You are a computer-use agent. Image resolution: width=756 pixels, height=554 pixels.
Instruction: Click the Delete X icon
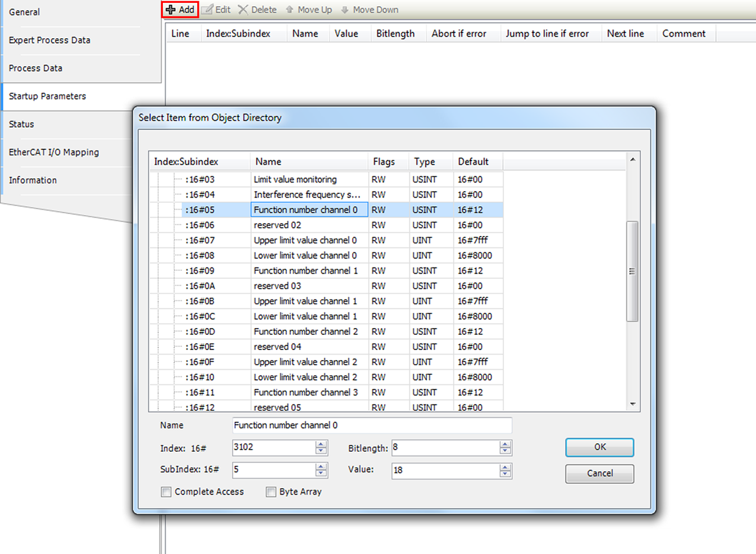click(x=243, y=10)
